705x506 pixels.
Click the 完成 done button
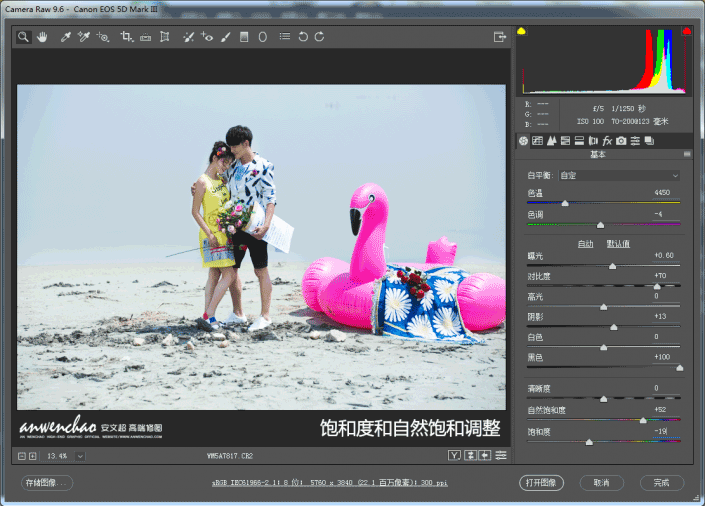(x=662, y=483)
